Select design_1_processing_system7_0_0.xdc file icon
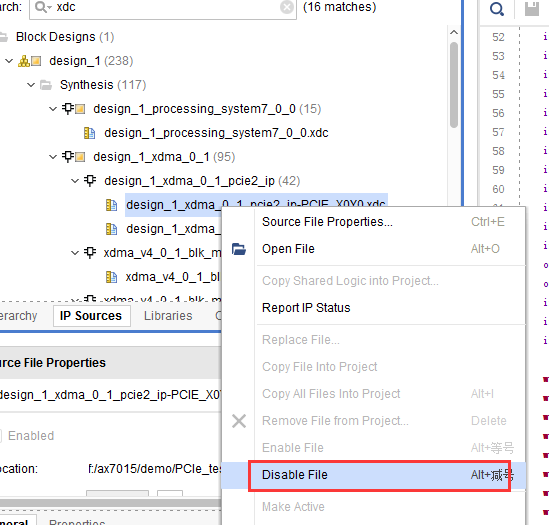 pyautogui.click(x=90, y=133)
